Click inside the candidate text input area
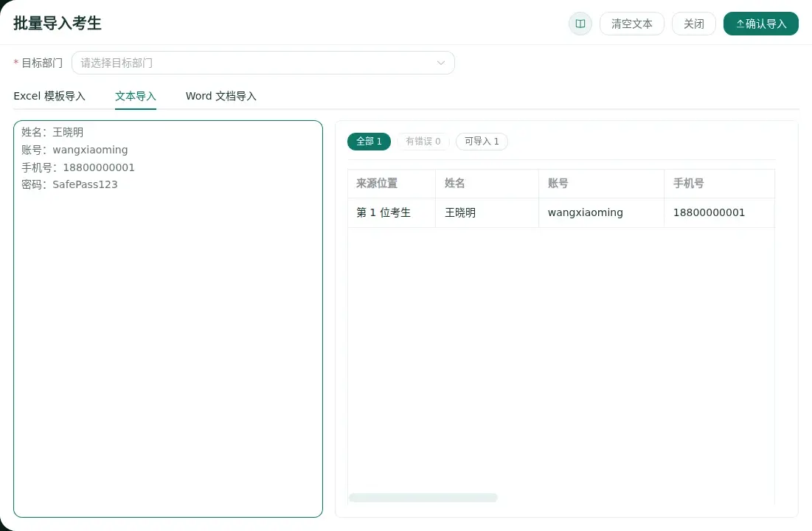The height and width of the screenshot is (531, 812). 168,319
